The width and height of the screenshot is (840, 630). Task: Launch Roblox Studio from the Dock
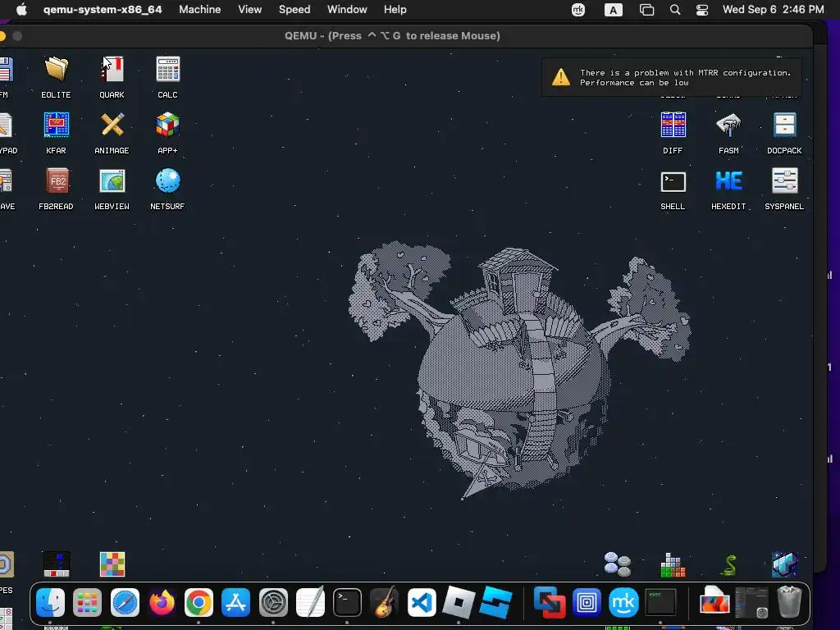click(x=495, y=603)
